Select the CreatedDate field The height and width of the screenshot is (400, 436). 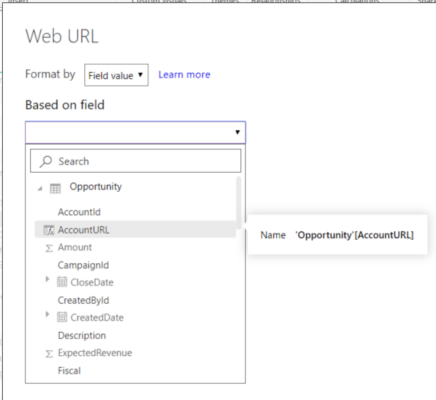point(97,318)
